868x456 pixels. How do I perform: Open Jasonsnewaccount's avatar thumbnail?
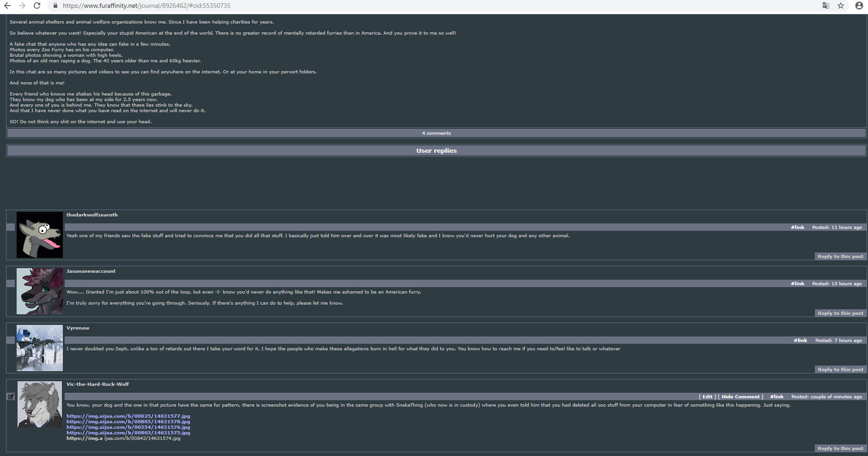point(40,291)
